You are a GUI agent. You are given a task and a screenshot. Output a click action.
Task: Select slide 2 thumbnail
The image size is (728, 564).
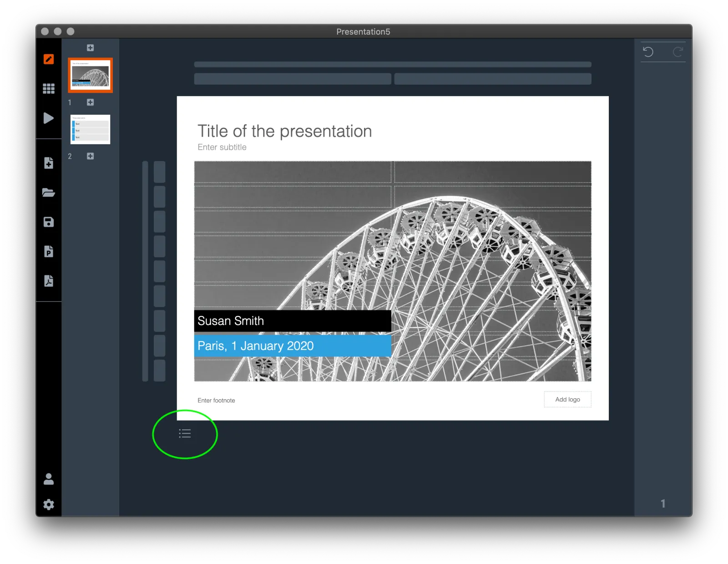pyautogui.click(x=90, y=129)
